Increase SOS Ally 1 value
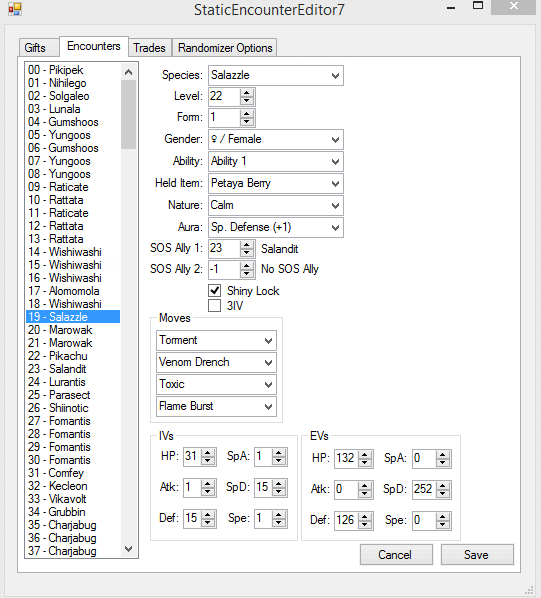Screen dimensions: 541x598 (247, 244)
